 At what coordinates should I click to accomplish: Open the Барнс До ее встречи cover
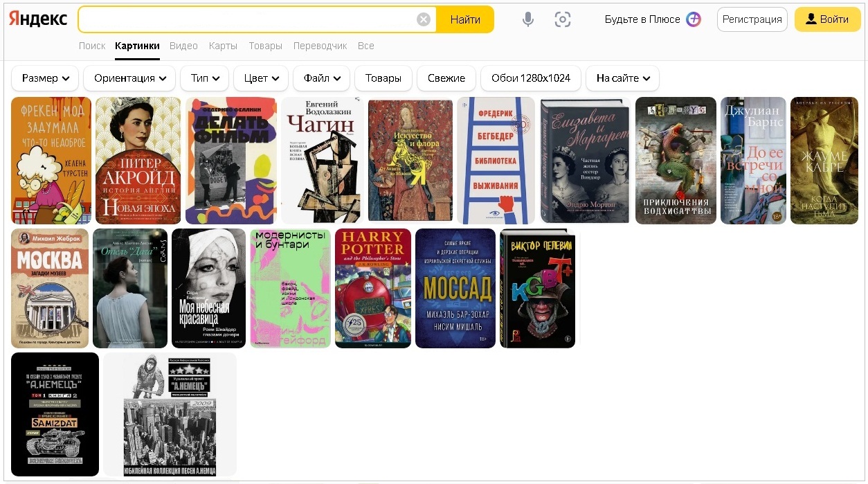753,161
